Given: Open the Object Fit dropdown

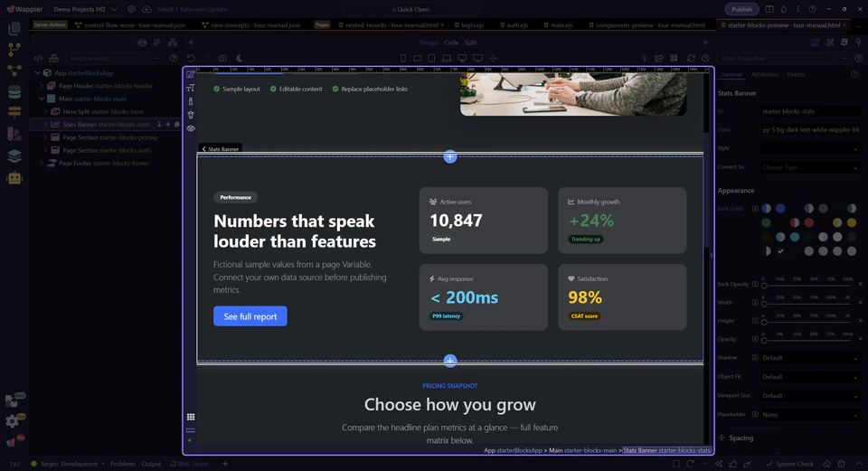Looking at the screenshot, I should (x=810, y=376).
